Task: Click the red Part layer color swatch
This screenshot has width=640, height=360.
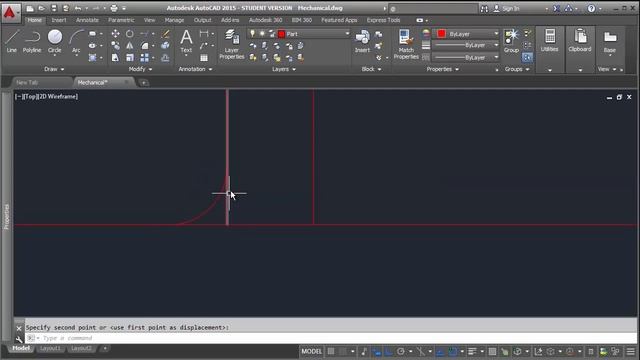Action: [281, 34]
